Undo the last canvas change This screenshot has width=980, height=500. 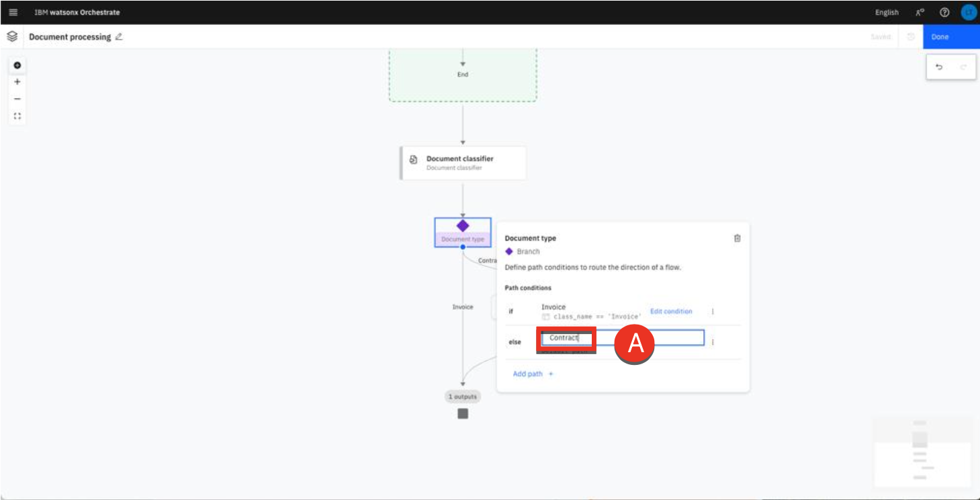click(939, 67)
